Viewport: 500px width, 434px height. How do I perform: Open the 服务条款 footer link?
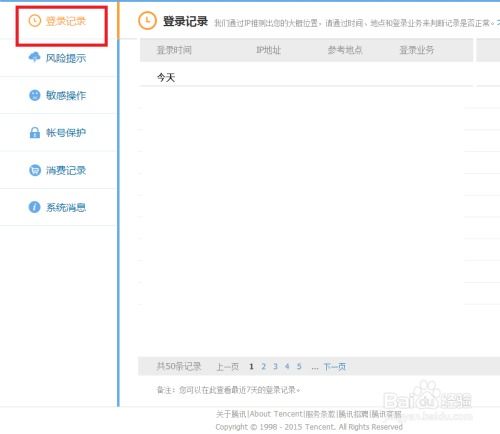(x=320, y=414)
